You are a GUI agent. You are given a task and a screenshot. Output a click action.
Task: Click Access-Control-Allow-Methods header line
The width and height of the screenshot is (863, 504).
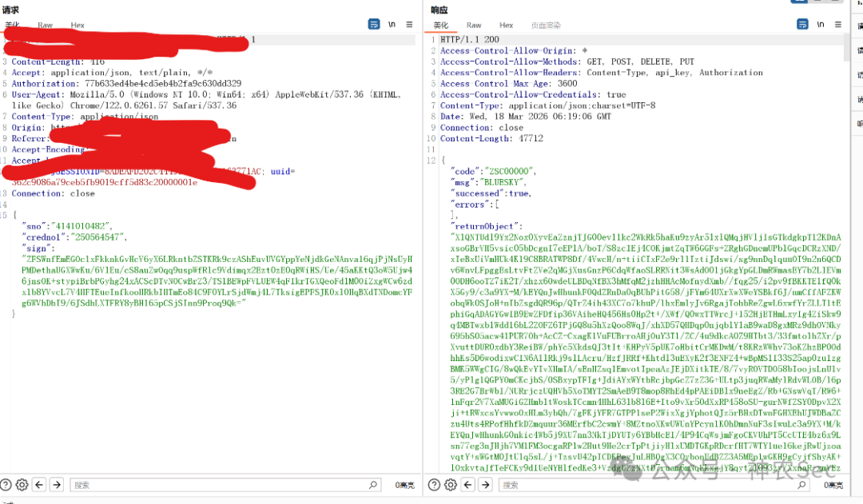(567, 62)
